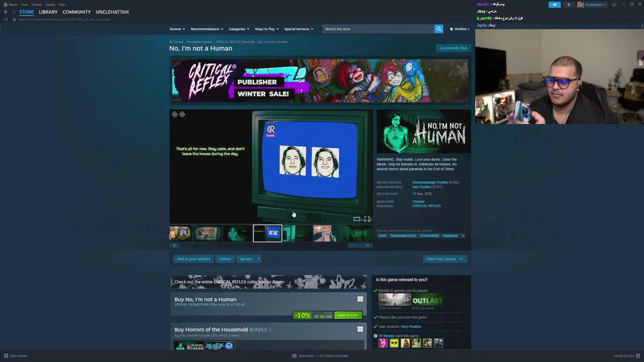This screenshot has height=362, width=644.
Task: Open the blue announcements megaphone button
Action: tap(554, 5)
